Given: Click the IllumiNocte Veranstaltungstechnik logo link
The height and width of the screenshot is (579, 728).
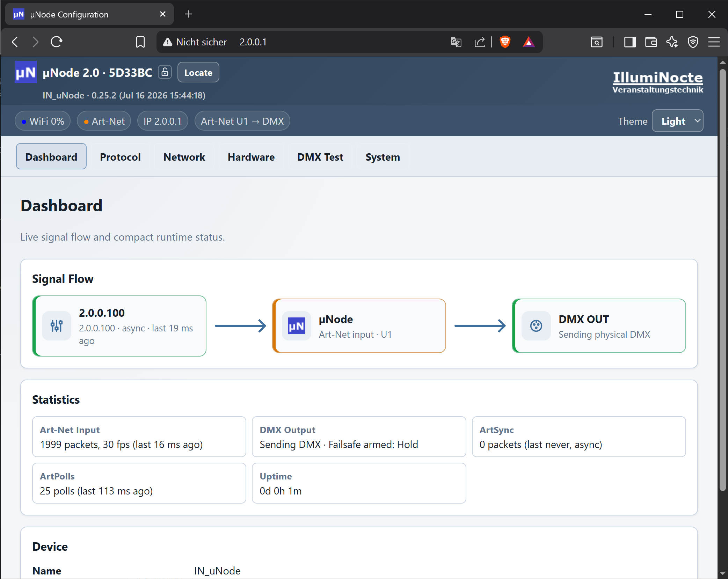Looking at the screenshot, I should (657, 82).
